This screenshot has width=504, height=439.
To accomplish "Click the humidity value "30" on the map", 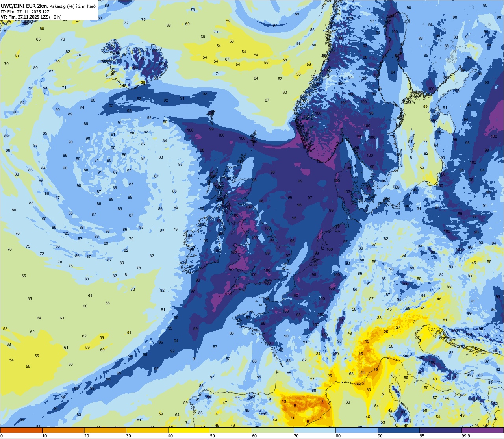I will (369, 390).
